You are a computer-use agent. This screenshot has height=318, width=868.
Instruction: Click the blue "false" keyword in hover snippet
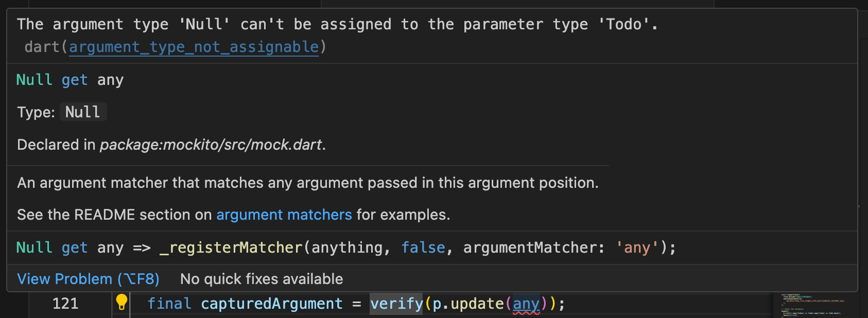click(423, 248)
